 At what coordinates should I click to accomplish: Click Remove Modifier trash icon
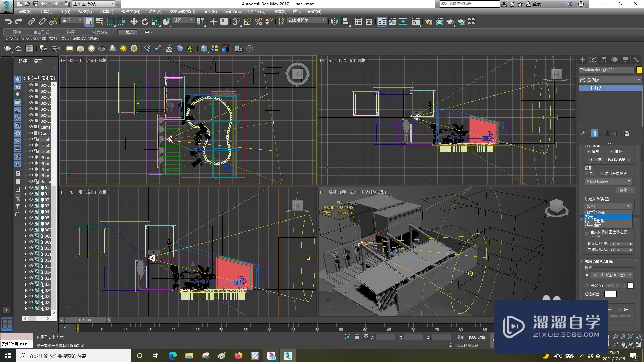click(x=615, y=133)
